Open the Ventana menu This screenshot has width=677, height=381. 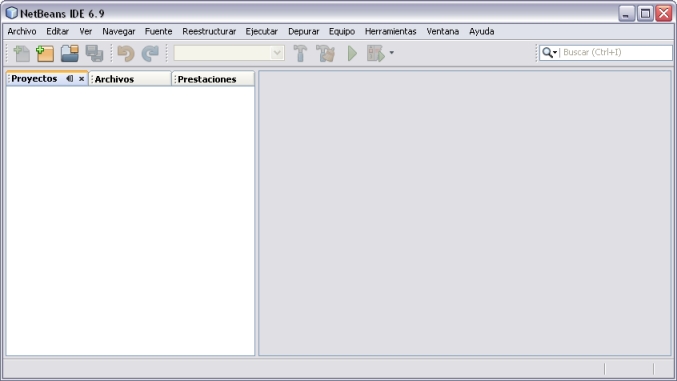(443, 32)
